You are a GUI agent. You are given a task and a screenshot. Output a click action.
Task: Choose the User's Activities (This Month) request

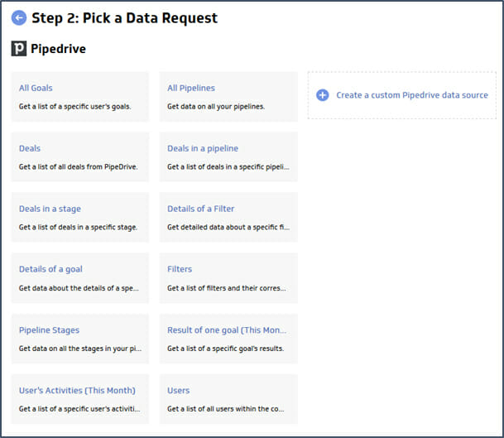[80, 399]
